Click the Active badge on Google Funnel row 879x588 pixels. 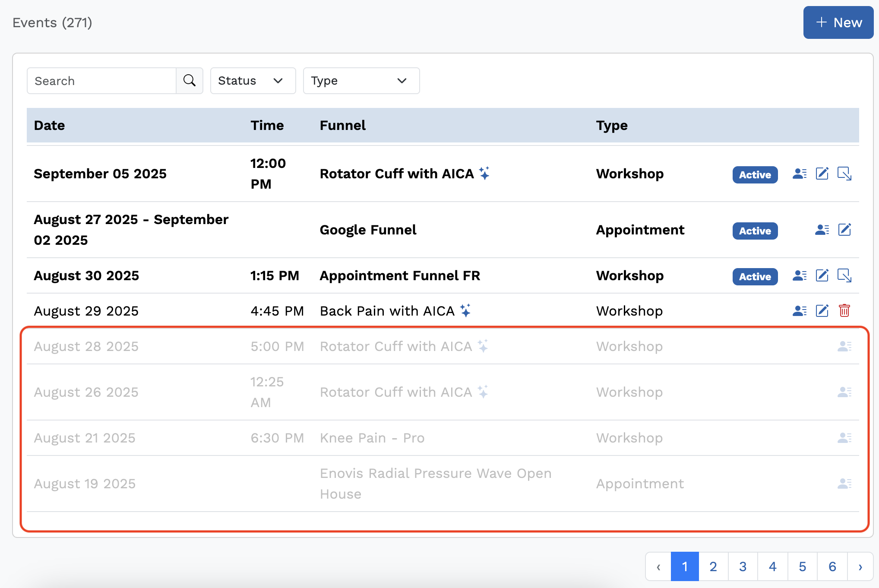(755, 231)
